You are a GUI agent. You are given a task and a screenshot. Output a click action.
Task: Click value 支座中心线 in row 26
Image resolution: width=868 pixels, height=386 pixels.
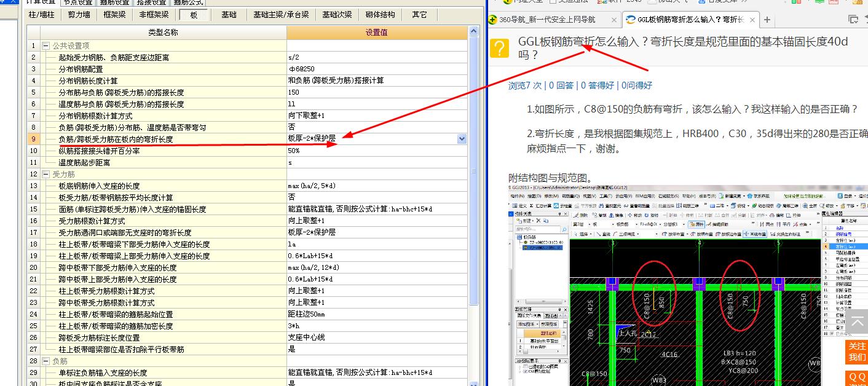click(x=377, y=337)
